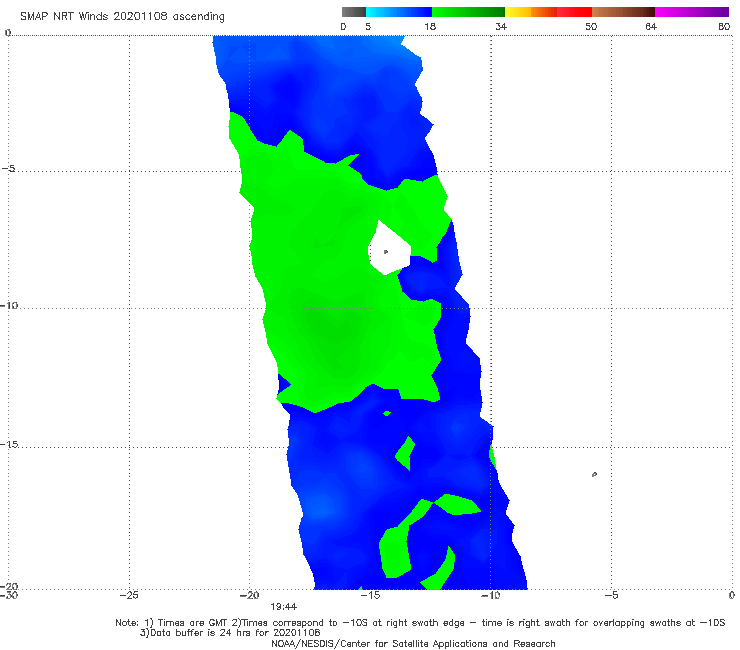The image size is (740, 650).
Task: Select the red segment of the color bar
Action: pyautogui.click(x=574, y=12)
